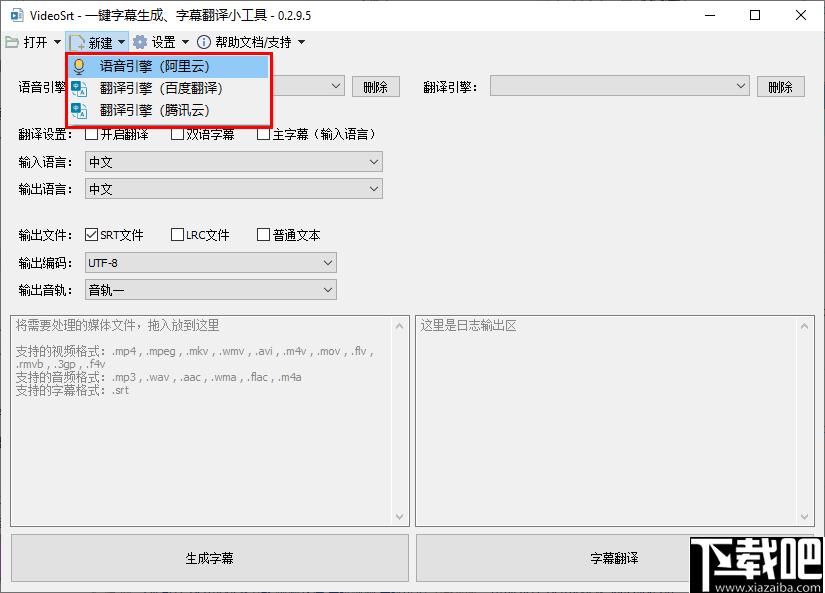This screenshot has width=825, height=593.
Task: Choose 翻译引擎 (百度翻译) from menu
Action: [x=168, y=88]
